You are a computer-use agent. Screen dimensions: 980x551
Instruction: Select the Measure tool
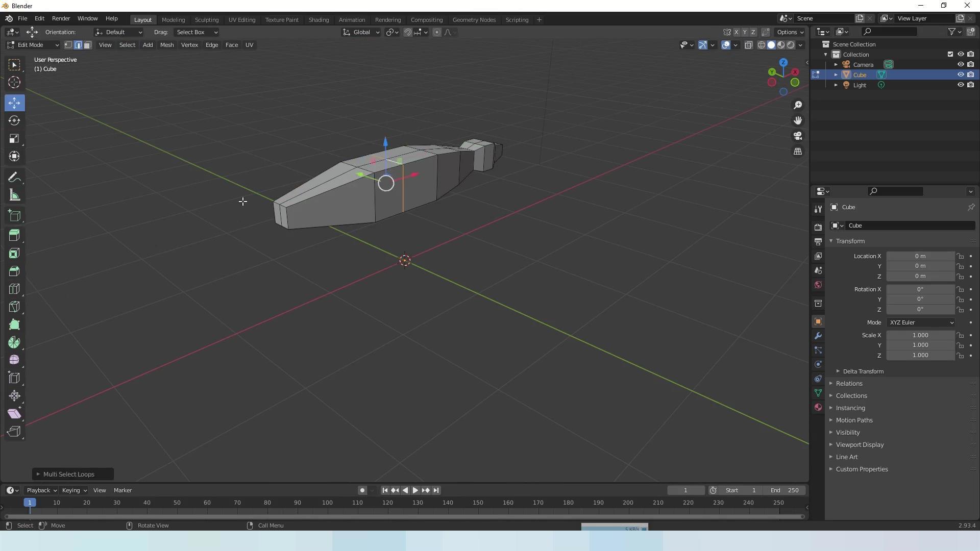pos(14,195)
